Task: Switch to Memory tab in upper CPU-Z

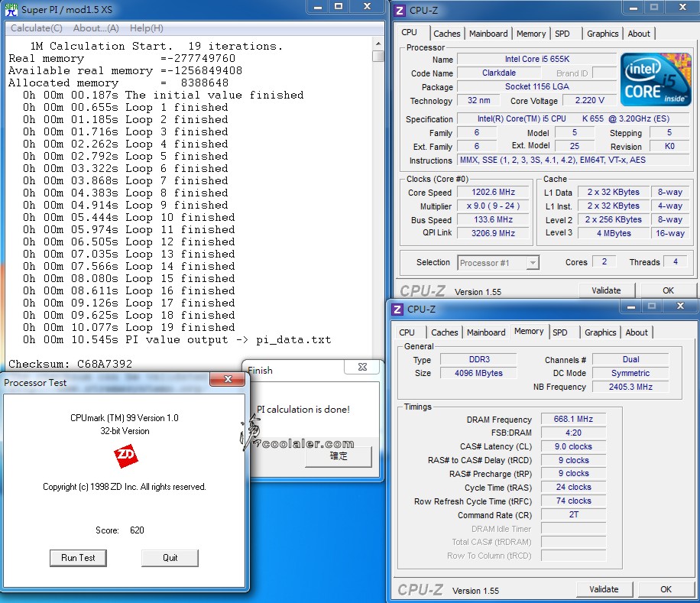Action: tap(531, 34)
